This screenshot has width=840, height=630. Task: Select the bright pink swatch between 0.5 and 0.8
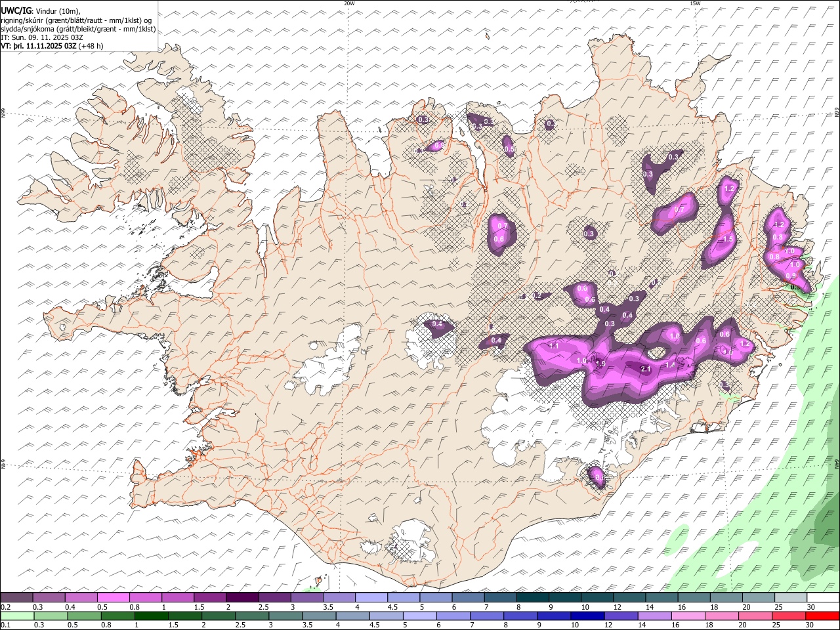point(114,598)
